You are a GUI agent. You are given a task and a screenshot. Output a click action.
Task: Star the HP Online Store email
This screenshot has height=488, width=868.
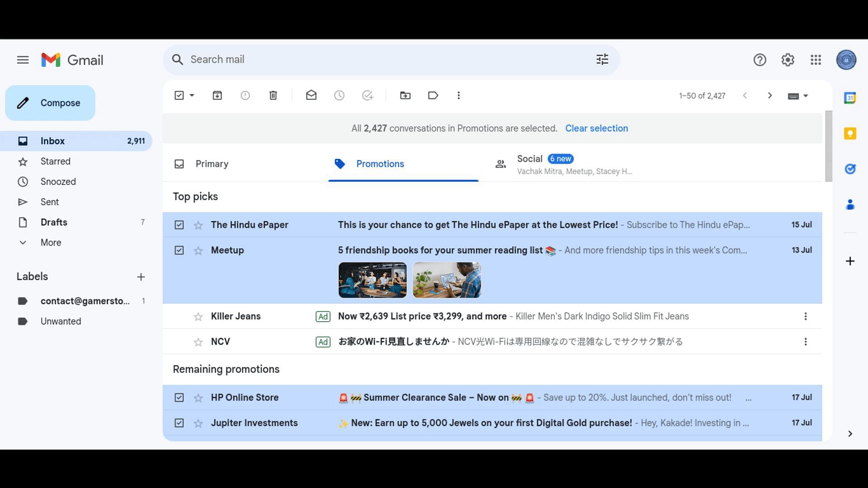(198, 398)
